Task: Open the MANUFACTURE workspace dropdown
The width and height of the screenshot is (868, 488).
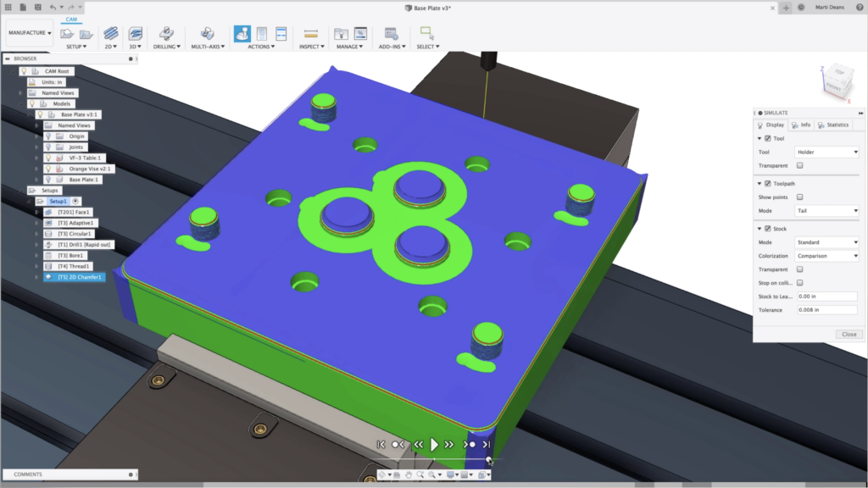Action: (x=30, y=33)
